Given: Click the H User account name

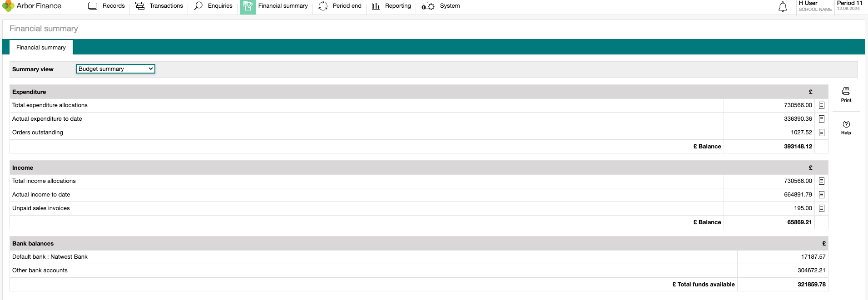Looking at the screenshot, I should click(x=808, y=3).
